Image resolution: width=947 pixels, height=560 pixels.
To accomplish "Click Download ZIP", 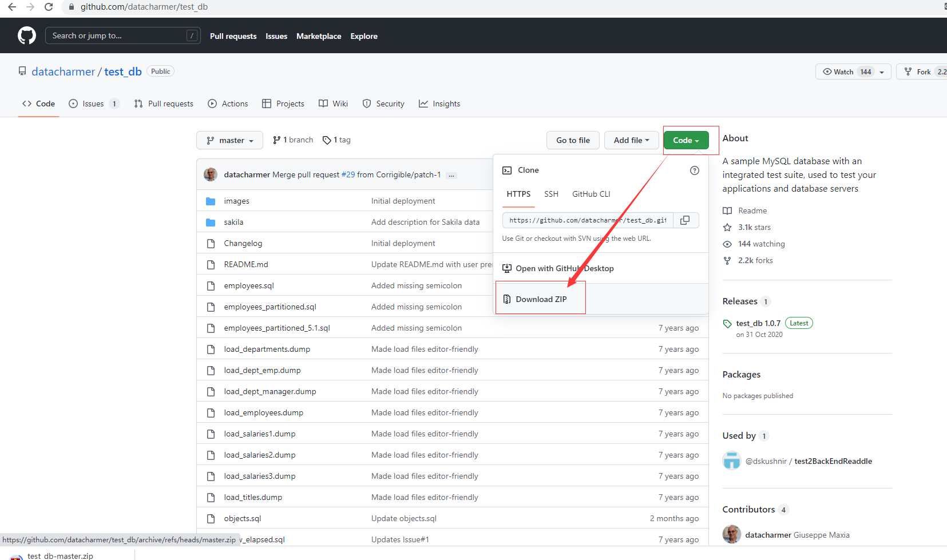I will 541,299.
